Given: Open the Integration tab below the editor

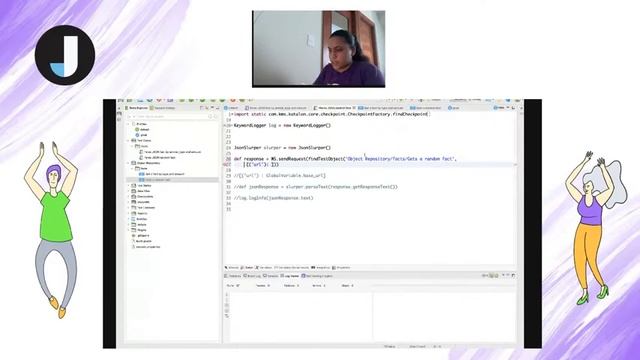Looking at the screenshot, I should click(x=321, y=268).
